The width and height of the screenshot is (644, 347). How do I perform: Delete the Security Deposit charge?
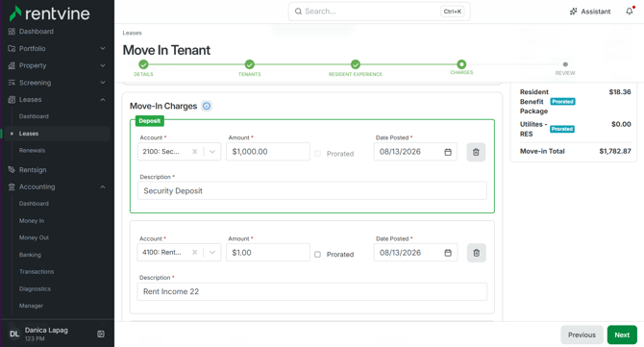click(x=476, y=152)
